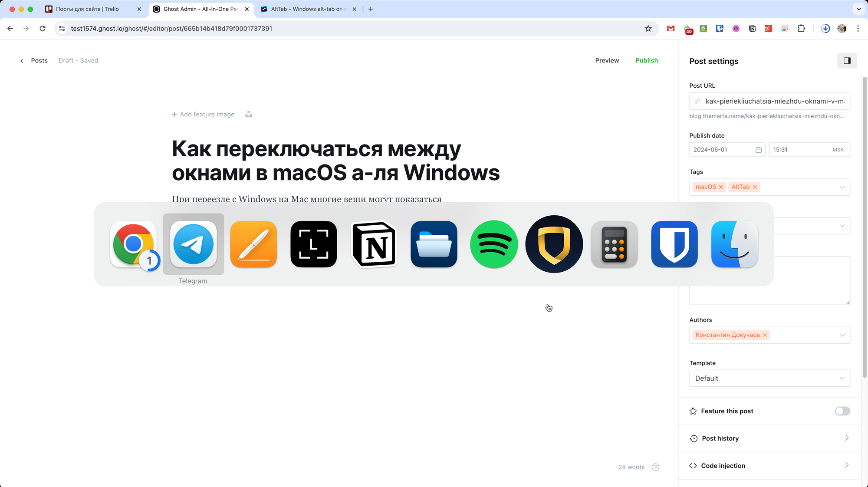This screenshot has height=487, width=868.
Task: Select Bitwarden shield icon in switcher
Action: (x=674, y=244)
